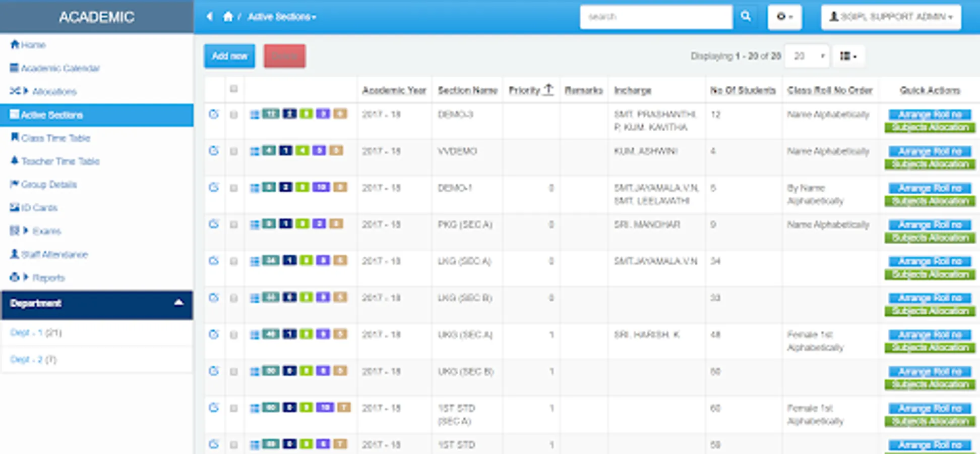Click into the search input field
This screenshot has width=980, height=454.
pos(655,17)
